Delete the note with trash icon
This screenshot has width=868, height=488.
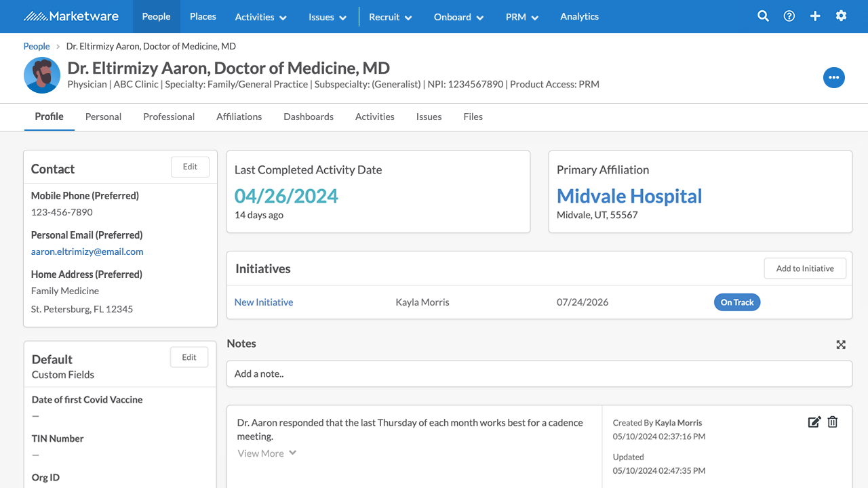coord(833,422)
